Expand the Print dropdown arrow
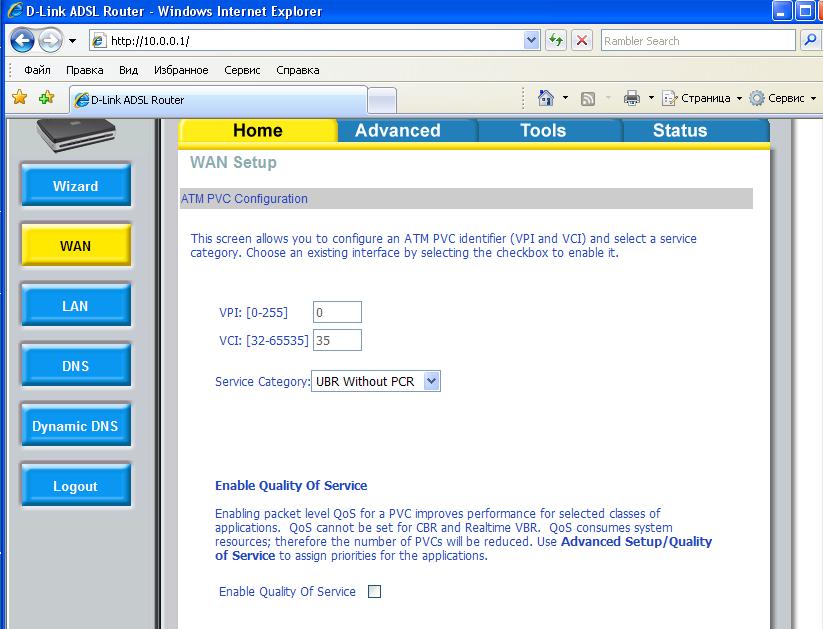Viewport: 823px width, 629px height. pos(651,98)
